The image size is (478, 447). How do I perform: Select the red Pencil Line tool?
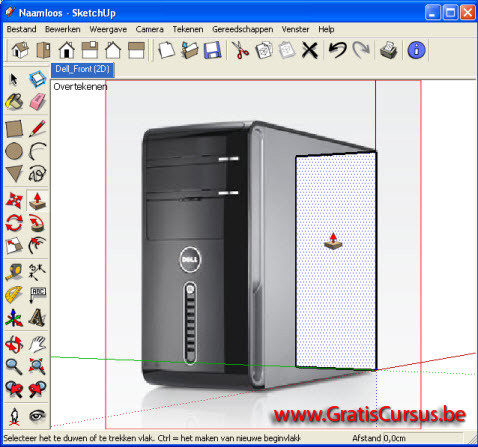pos(37,129)
